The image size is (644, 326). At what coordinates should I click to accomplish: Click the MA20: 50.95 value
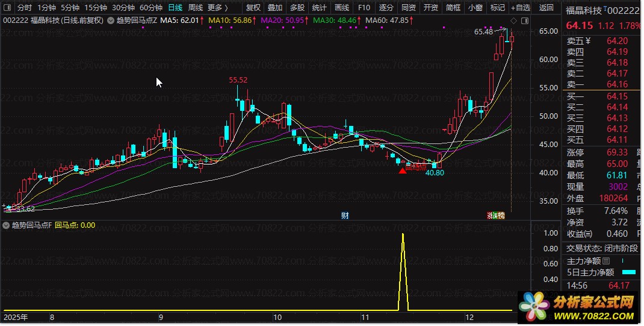pyautogui.click(x=282, y=20)
